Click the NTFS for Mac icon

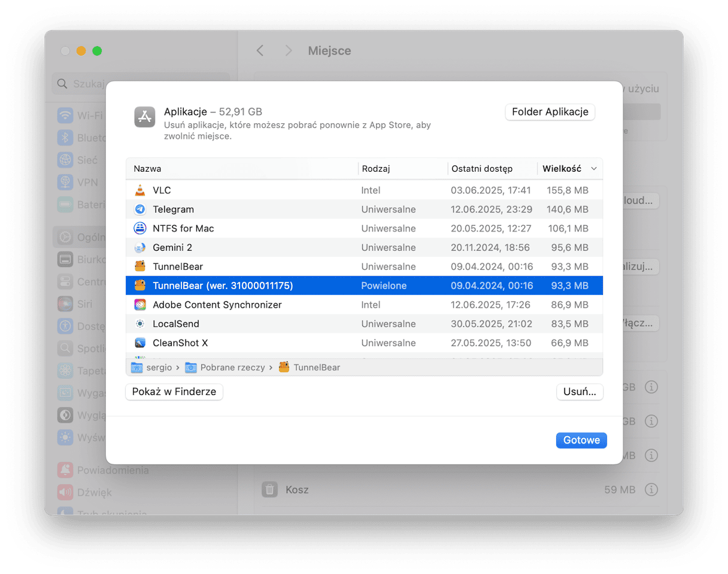(x=139, y=229)
